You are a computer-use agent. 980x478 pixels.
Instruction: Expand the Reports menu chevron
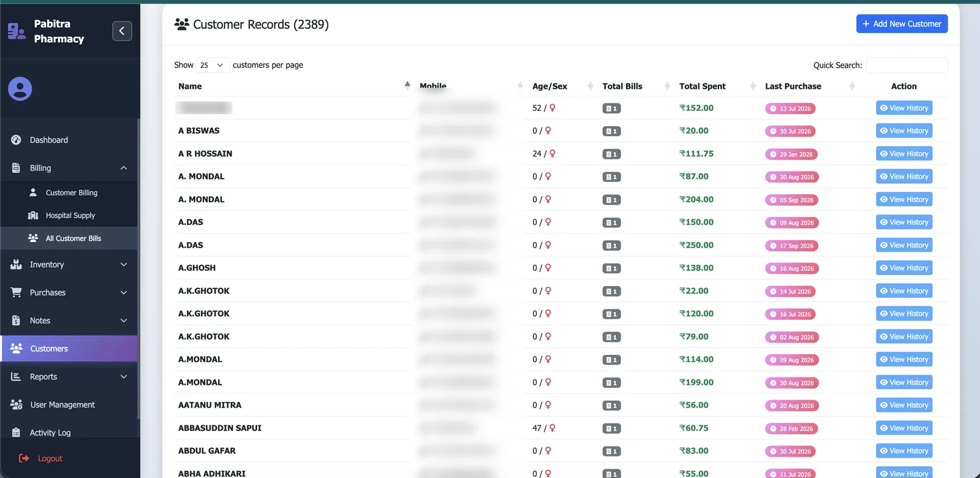[124, 377]
